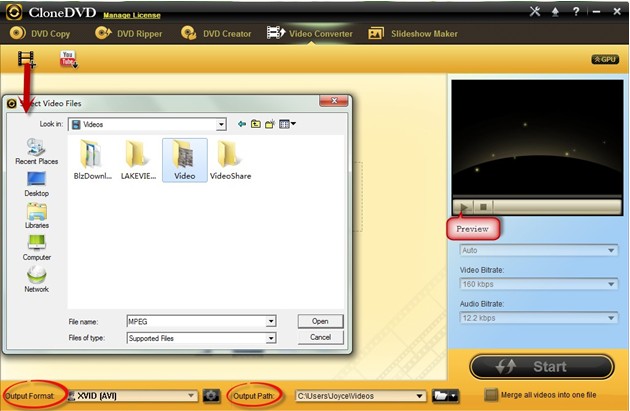
Task: Create a new folder icon
Action: [270, 124]
